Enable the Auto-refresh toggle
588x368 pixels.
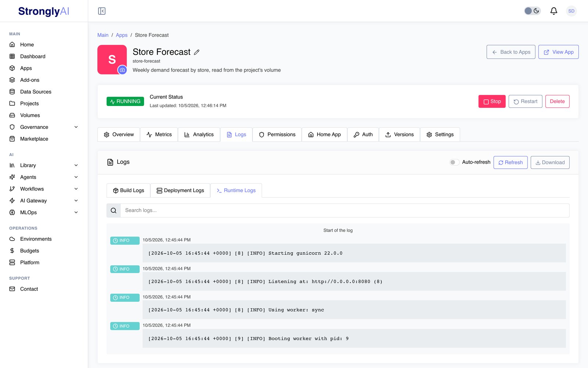(x=454, y=162)
